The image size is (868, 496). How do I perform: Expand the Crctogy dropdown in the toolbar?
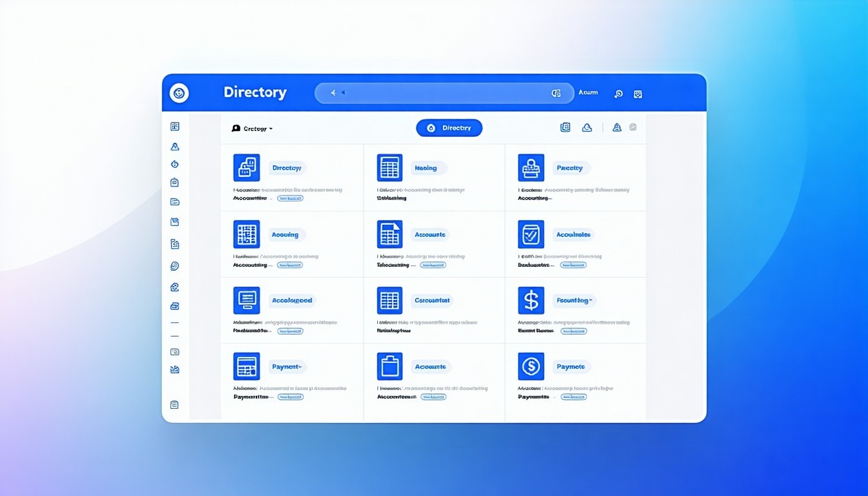point(252,129)
